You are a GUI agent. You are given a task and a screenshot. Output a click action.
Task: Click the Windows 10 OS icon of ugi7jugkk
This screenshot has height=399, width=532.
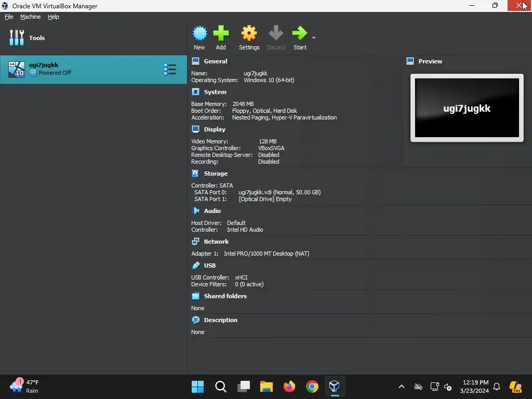pyautogui.click(x=17, y=69)
